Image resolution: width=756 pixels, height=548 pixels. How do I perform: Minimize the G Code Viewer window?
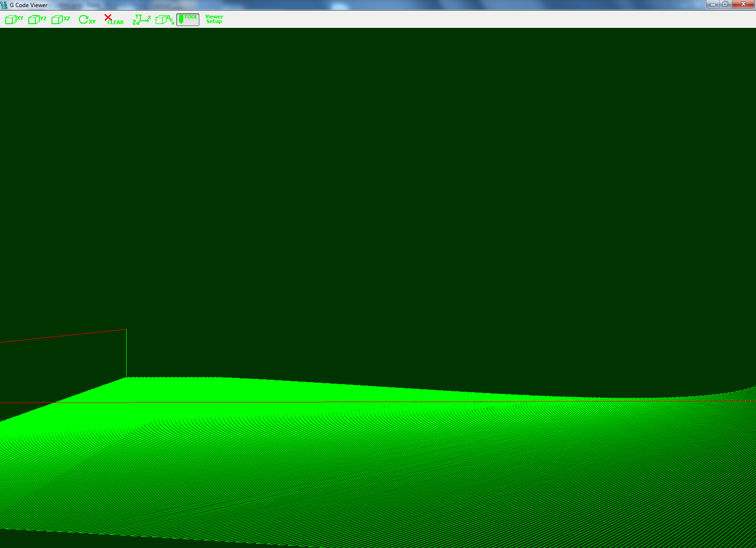tap(713, 4)
